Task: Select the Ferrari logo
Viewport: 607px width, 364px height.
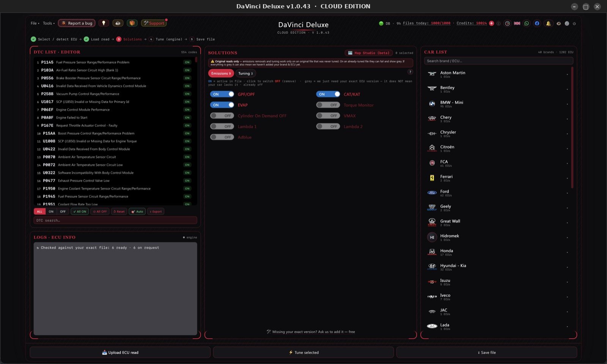Action: pyautogui.click(x=432, y=178)
